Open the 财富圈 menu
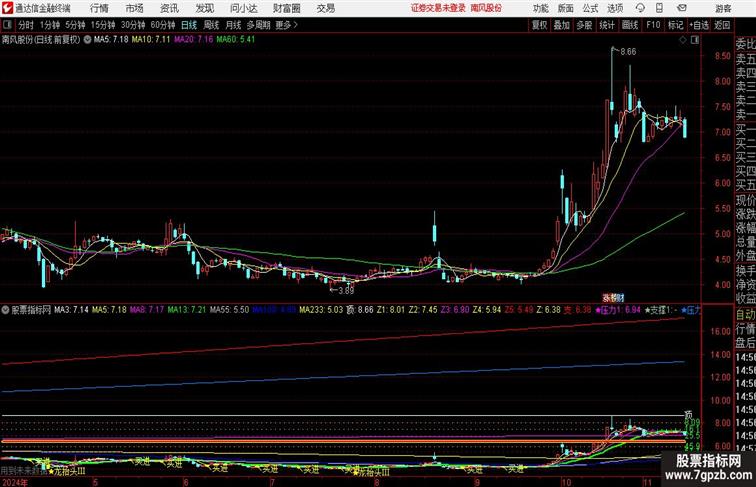This screenshot has height=487, width=756. 286,8
